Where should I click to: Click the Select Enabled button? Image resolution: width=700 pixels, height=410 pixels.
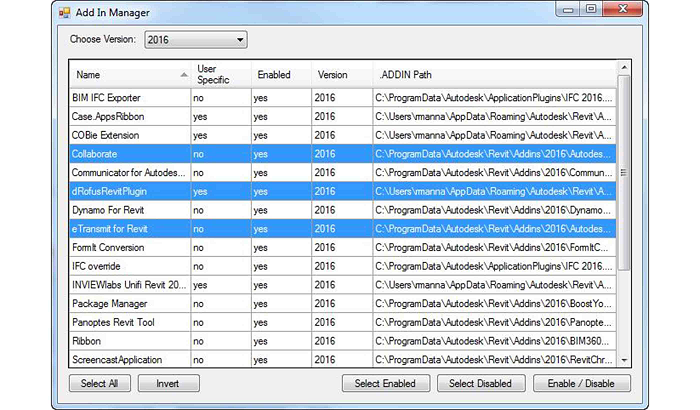(386, 384)
